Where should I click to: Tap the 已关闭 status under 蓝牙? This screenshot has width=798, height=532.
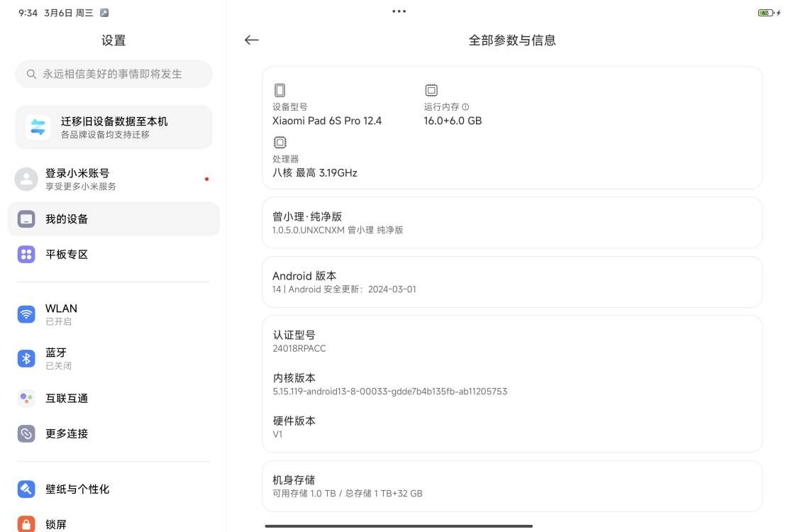(x=59, y=365)
